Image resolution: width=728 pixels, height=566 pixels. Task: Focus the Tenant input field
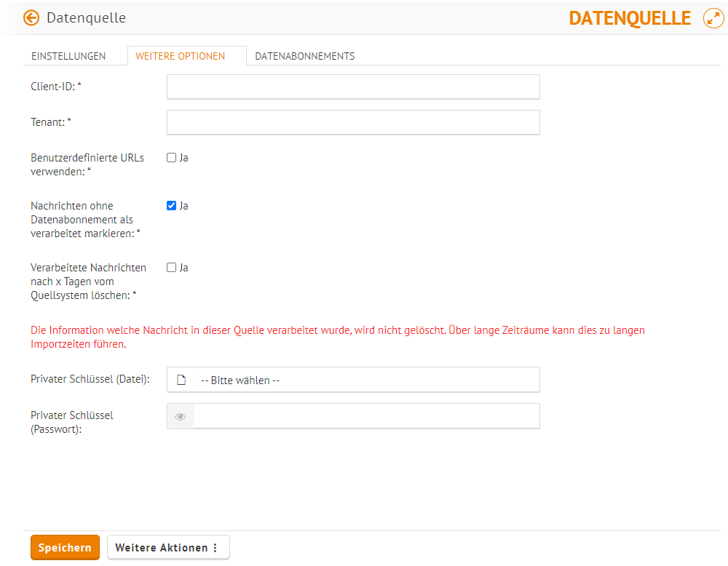[x=353, y=122]
